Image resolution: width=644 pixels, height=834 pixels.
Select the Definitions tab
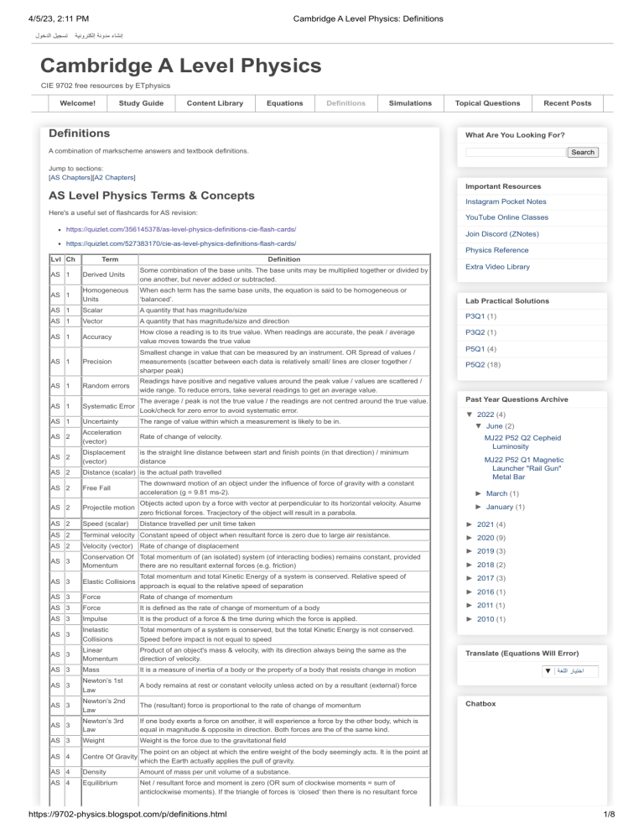pos(345,103)
